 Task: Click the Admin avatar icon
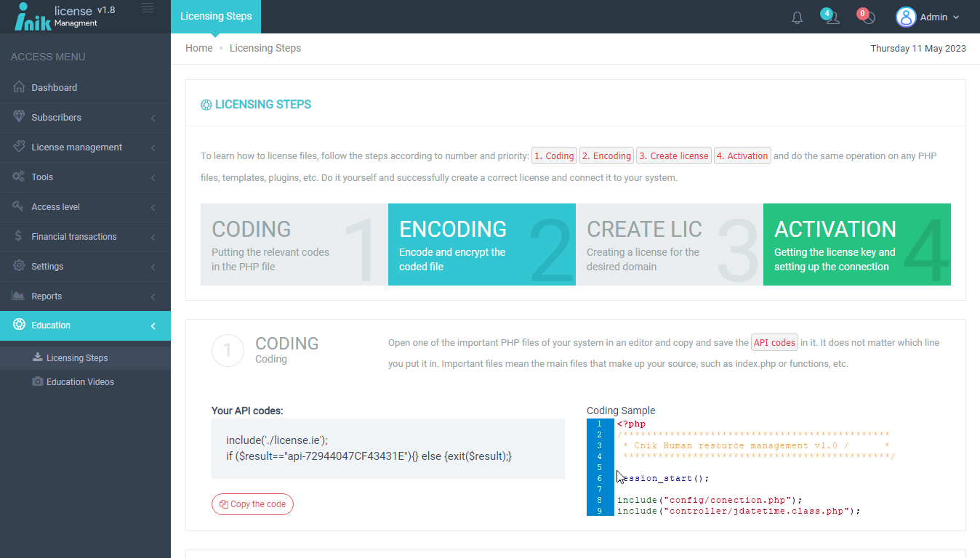click(906, 17)
